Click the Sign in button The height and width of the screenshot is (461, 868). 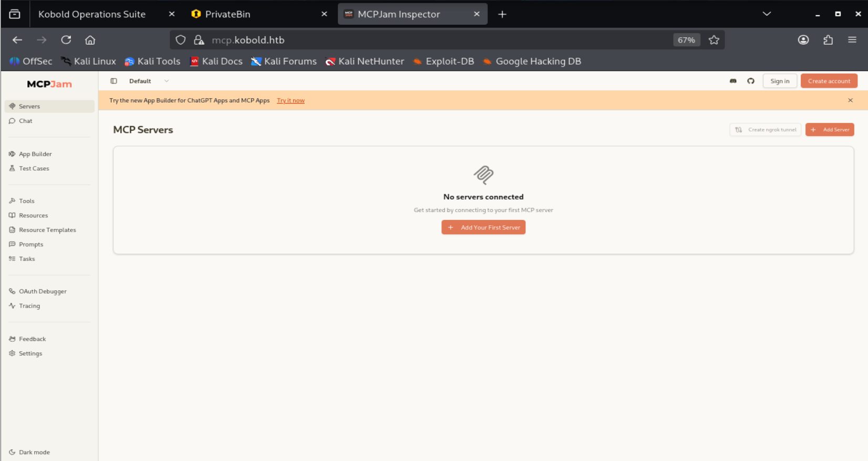pos(780,81)
